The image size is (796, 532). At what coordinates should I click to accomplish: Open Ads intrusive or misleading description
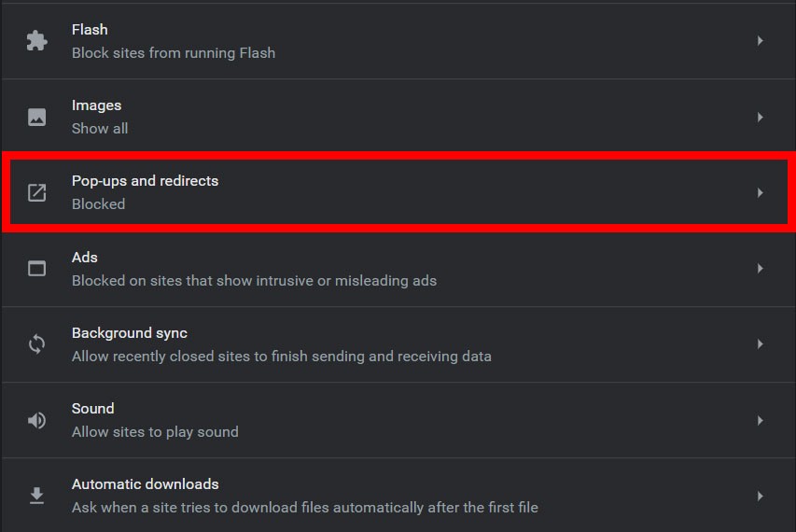click(254, 280)
